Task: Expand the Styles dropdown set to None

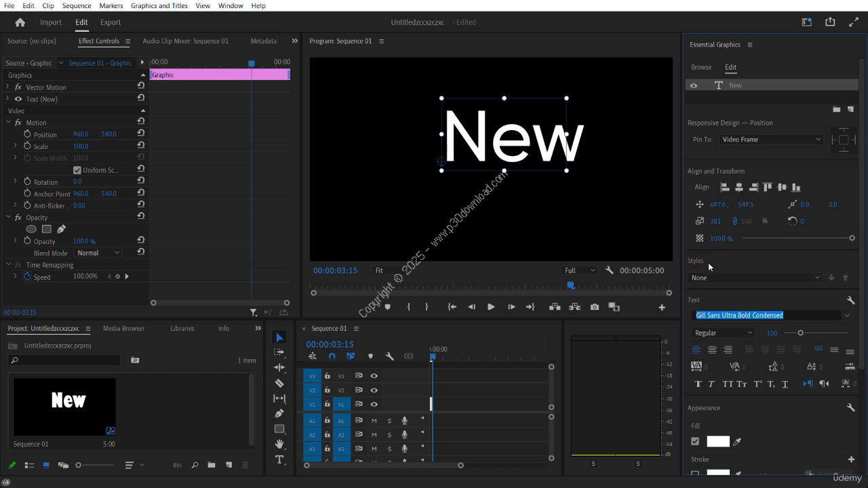Action: pyautogui.click(x=755, y=277)
